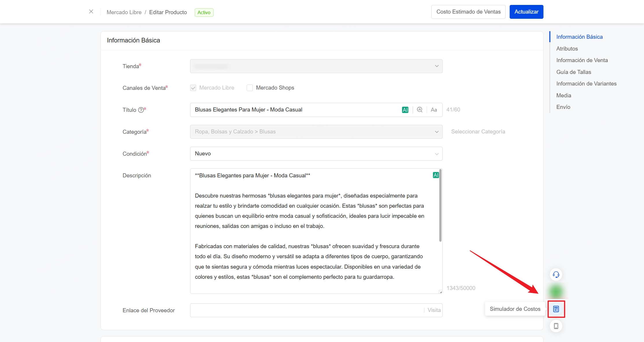Click the description resize handle corner

point(441,292)
